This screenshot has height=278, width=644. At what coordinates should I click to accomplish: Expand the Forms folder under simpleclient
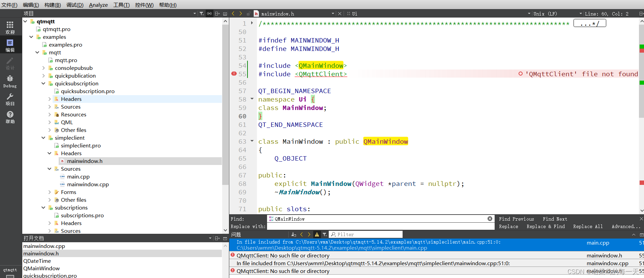50,192
